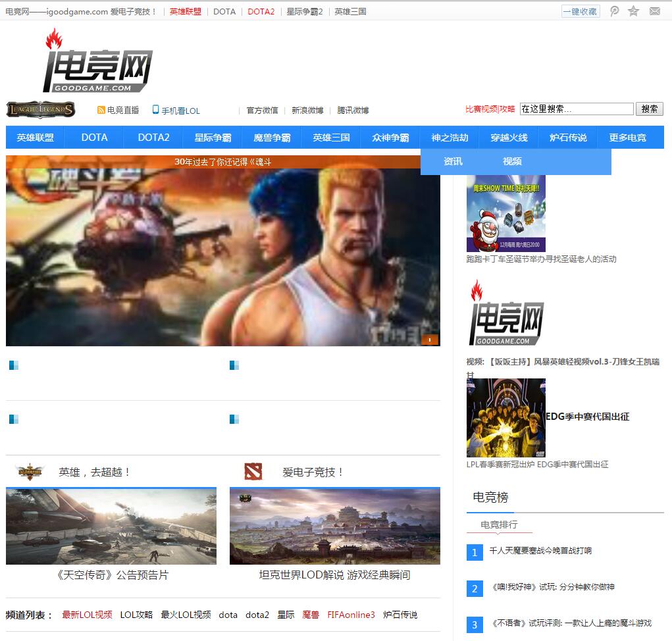
Task: Open the 跑跑卡丁车圣诞节 article link
Action: point(541,259)
